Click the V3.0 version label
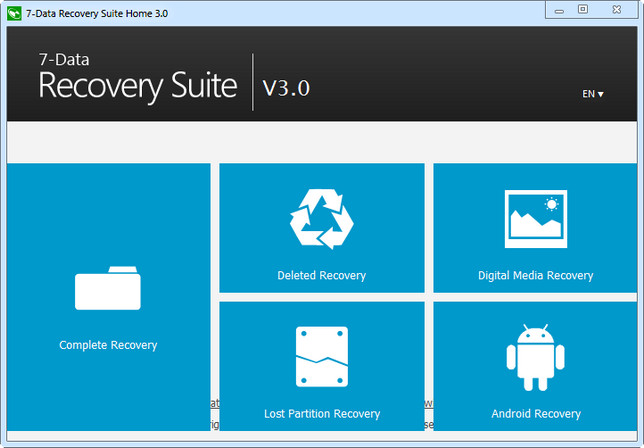 click(x=286, y=88)
